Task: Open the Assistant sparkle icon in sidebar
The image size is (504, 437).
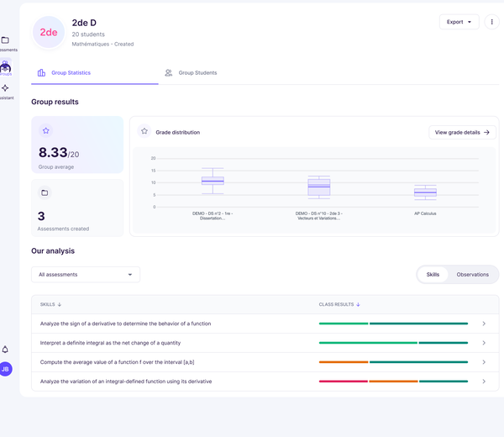Action: point(5,88)
